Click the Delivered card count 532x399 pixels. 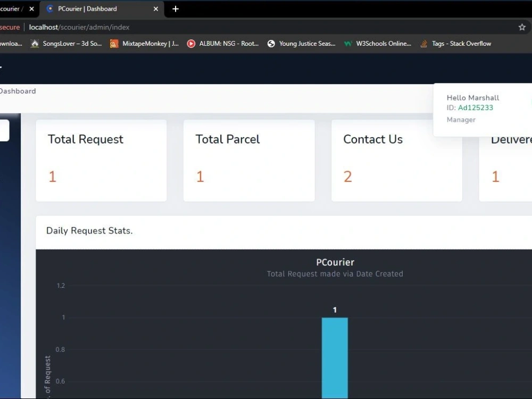click(496, 177)
